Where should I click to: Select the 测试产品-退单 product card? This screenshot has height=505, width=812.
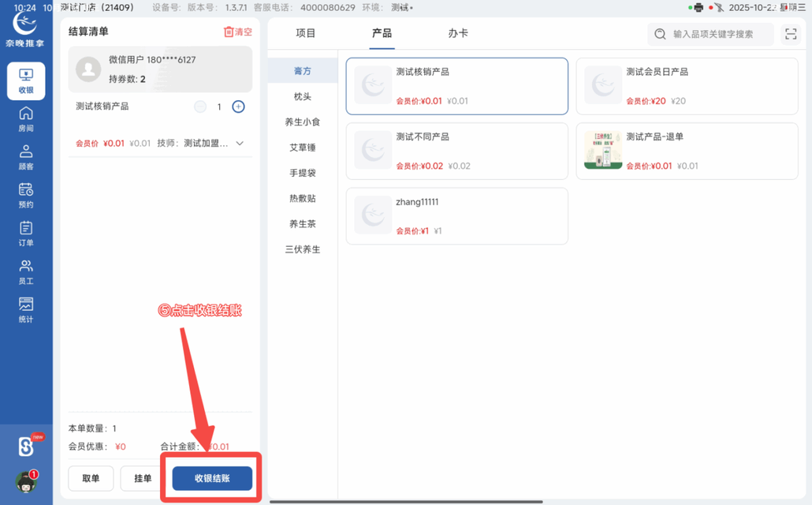tap(687, 150)
